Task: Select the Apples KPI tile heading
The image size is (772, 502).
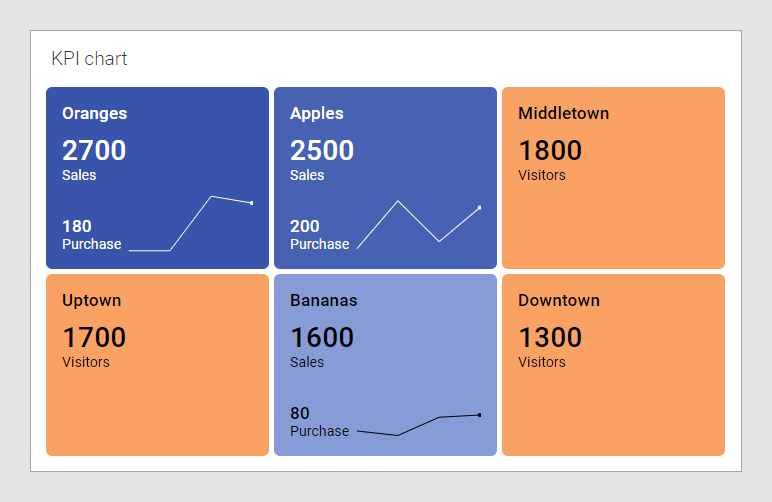Action: click(316, 113)
